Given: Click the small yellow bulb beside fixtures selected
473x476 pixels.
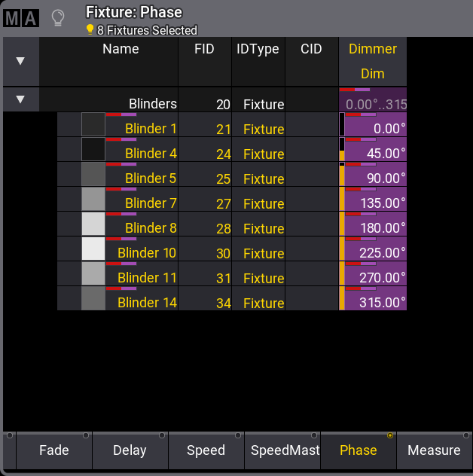Looking at the screenshot, I should pyautogui.click(x=90, y=30).
